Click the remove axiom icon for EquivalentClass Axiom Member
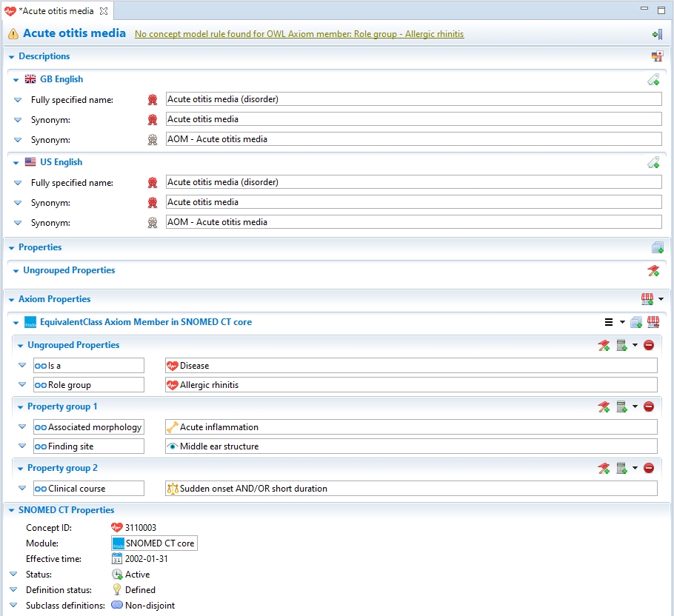 653,322
